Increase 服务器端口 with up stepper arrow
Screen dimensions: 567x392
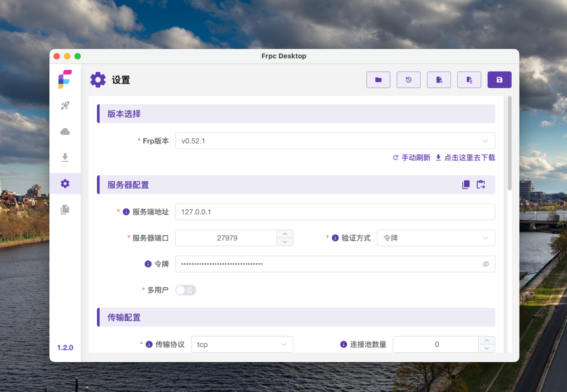point(285,234)
